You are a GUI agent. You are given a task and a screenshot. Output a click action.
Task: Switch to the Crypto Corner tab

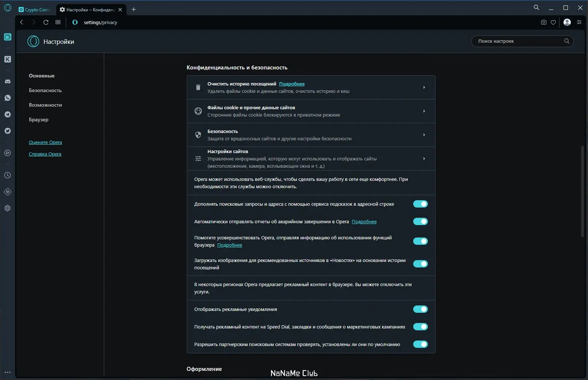(34, 10)
